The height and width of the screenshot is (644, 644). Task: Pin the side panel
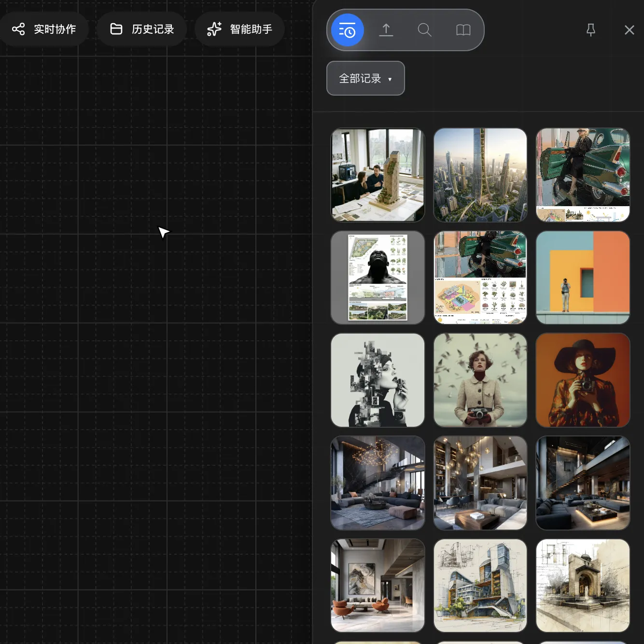(x=590, y=30)
